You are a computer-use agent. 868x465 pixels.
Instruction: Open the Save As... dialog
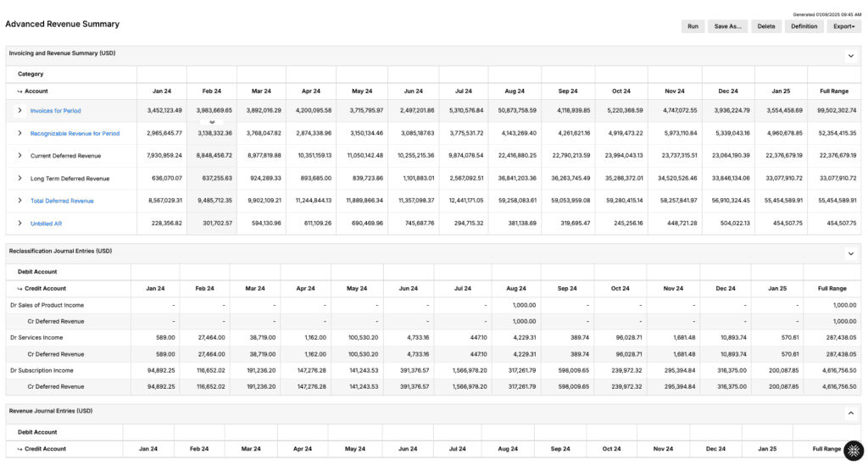[727, 26]
